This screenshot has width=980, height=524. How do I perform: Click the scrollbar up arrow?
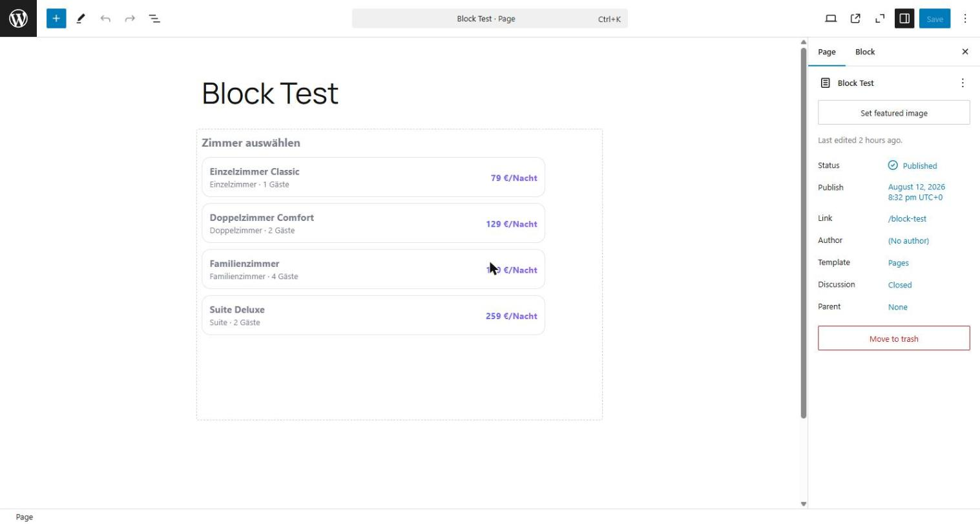pos(804,42)
